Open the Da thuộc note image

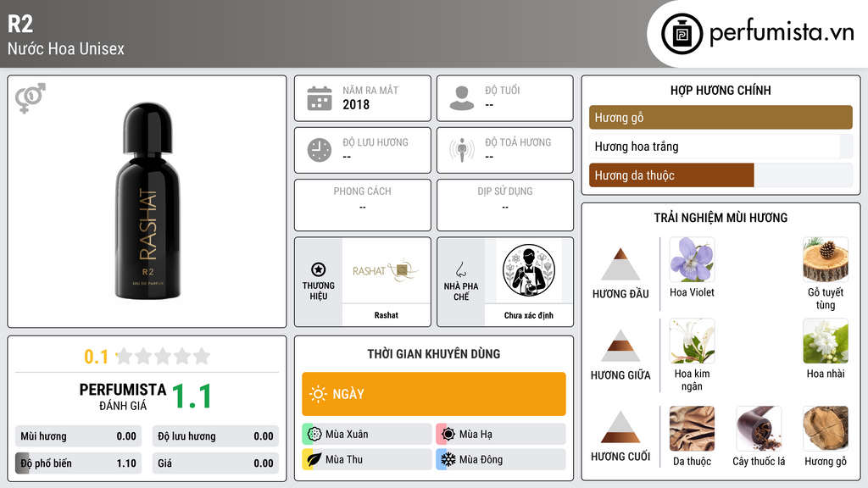[x=692, y=429]
